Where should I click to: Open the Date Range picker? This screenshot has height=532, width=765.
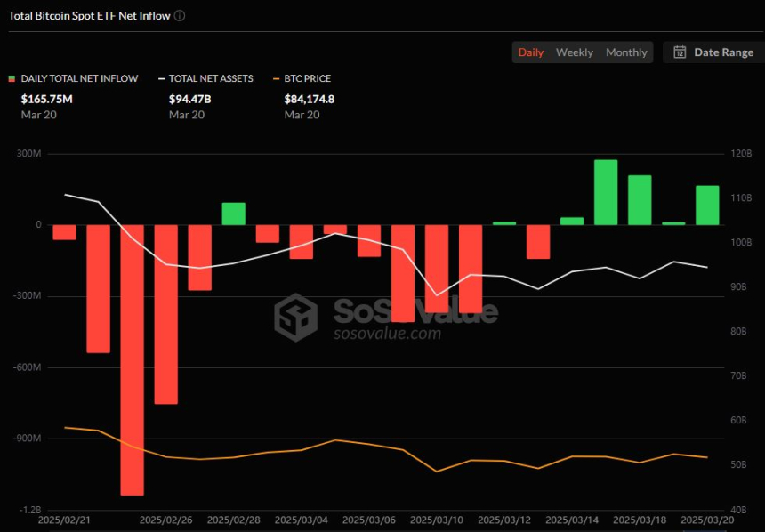click(713, 52)
